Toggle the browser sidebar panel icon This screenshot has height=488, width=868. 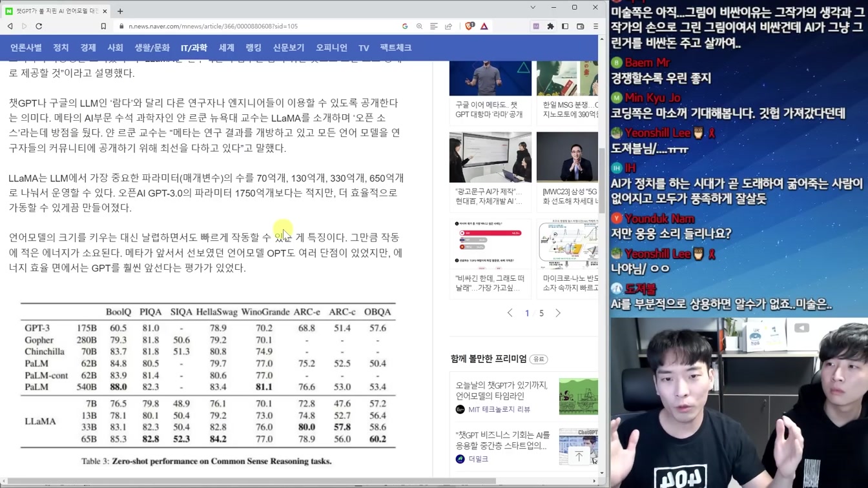point(565,26)
